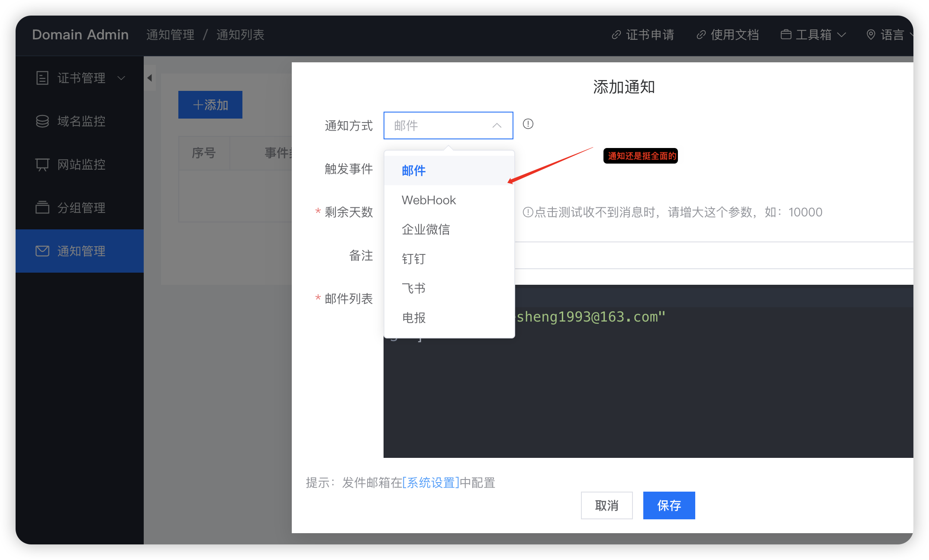Click the blue 保存 button
929x560 pixels.
point(669,505)
